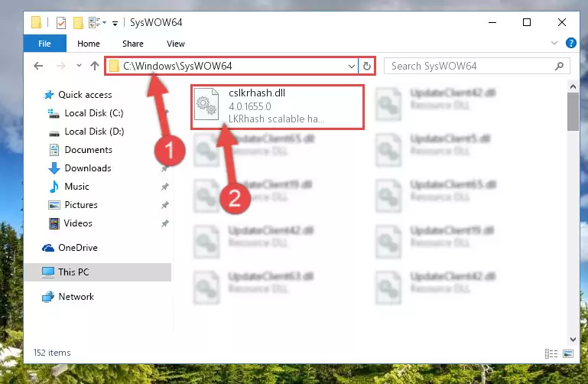Click the folder icon in title bar
The width and height of the screenshot is (588, 384).
(37, 22)
